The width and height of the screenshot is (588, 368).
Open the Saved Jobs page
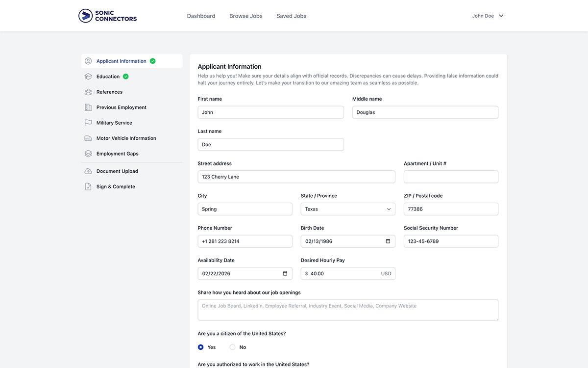click(x=291, y=15)
